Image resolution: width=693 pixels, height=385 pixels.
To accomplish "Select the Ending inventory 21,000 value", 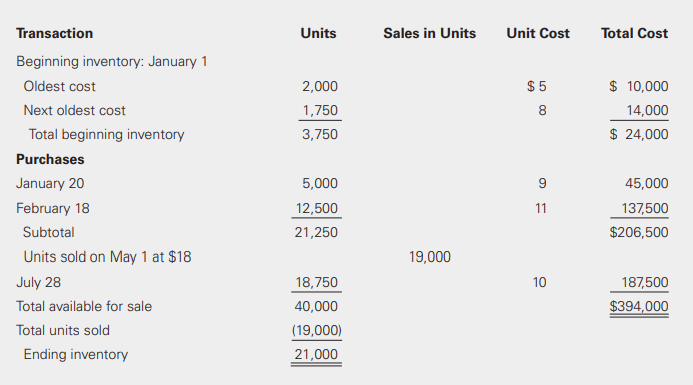I will click(316, 354).
